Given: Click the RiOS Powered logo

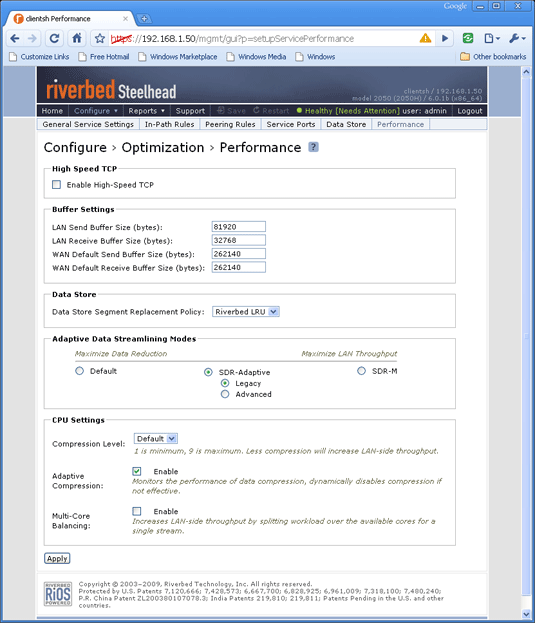Looking at the screenshot, I should pos(58,594).
